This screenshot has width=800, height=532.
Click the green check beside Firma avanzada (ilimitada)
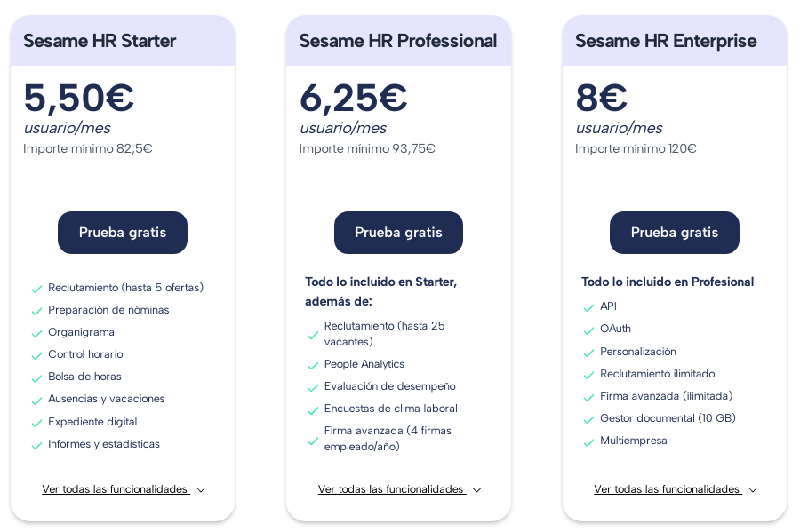(588, 397)
